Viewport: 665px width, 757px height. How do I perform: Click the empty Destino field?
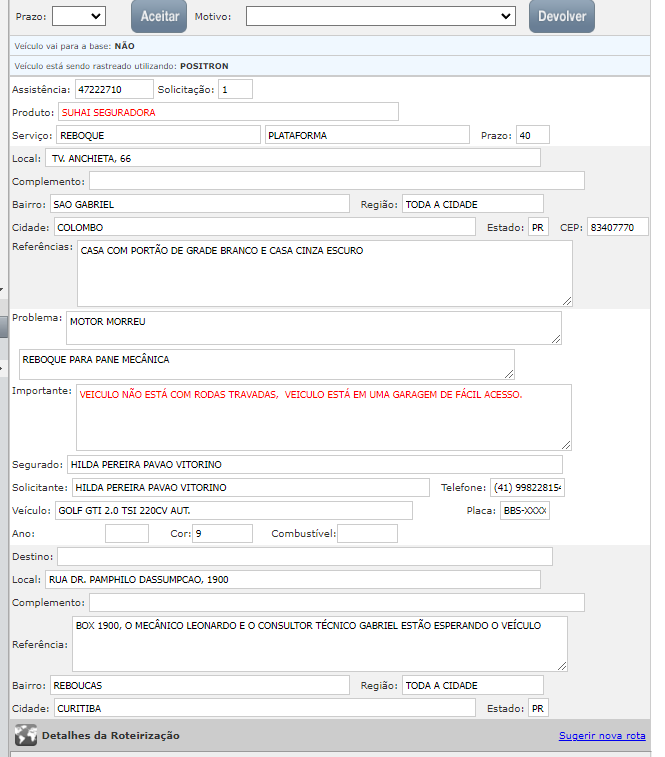[x=304, y=557]
